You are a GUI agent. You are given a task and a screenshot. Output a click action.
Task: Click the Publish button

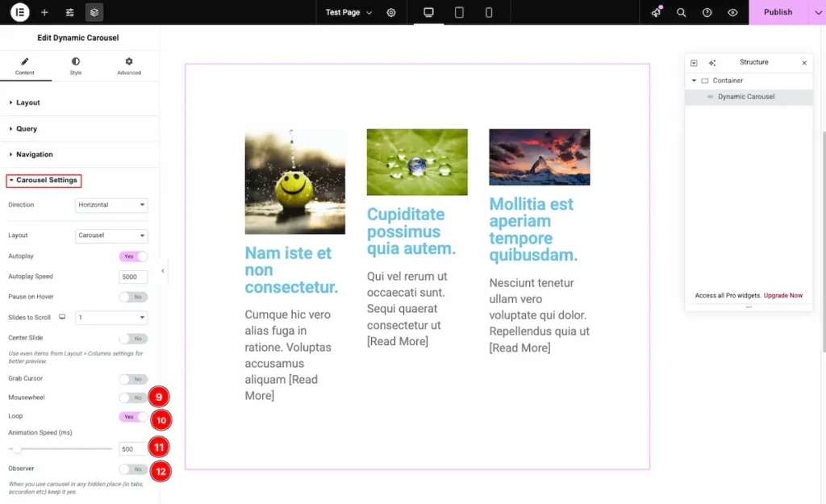[778, 13]
